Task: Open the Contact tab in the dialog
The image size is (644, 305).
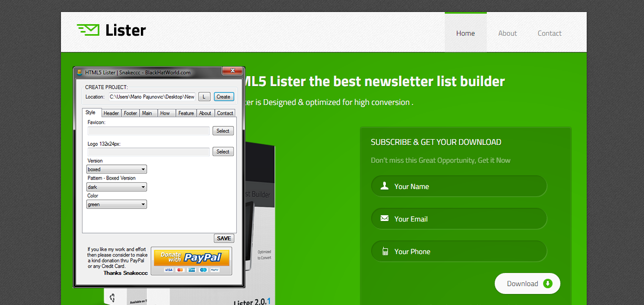Action: 225,113
